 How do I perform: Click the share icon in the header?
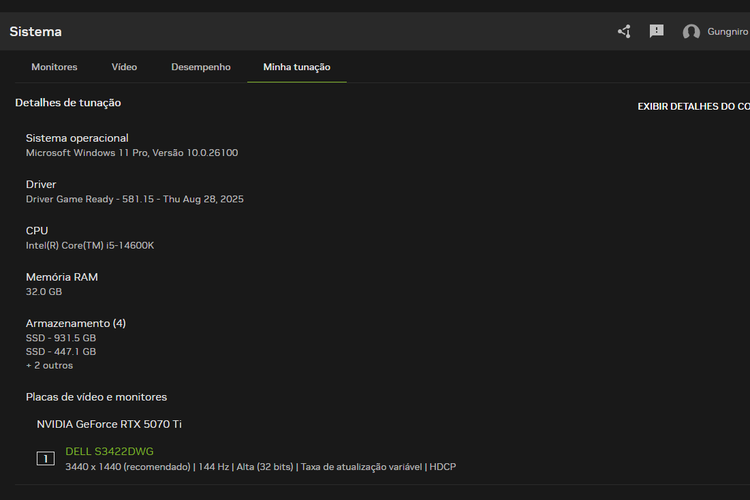[624, 31]
